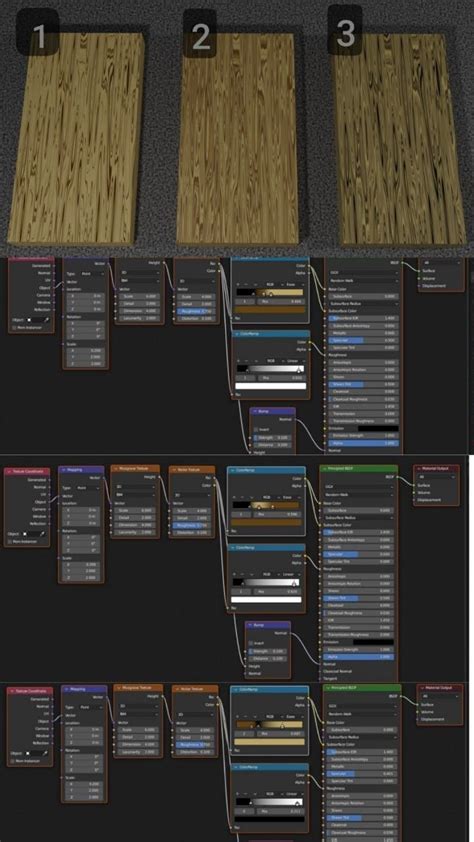Adjust Sheen Tint slider in third node tree
The height and width of the screenshot is (842, 474).
[x=364, y=818]
